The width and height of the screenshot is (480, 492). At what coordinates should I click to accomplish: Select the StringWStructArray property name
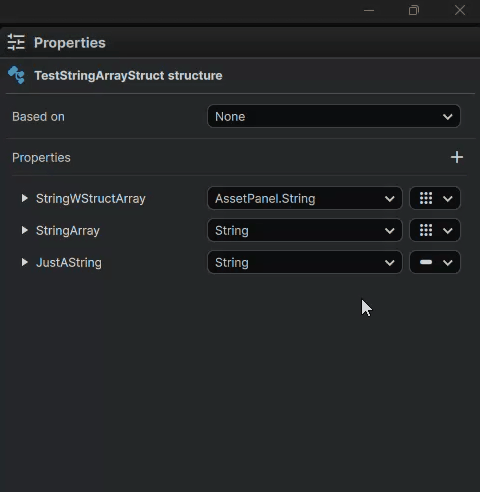click(x=91, y=199)
